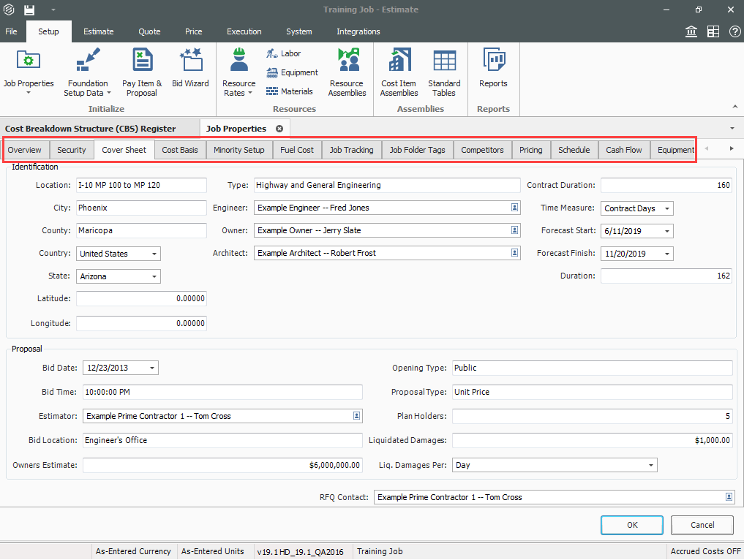The height and width of the screenshot is (560, 744).
Task: Expand the Country dropdown
Action: coord(154,254)
